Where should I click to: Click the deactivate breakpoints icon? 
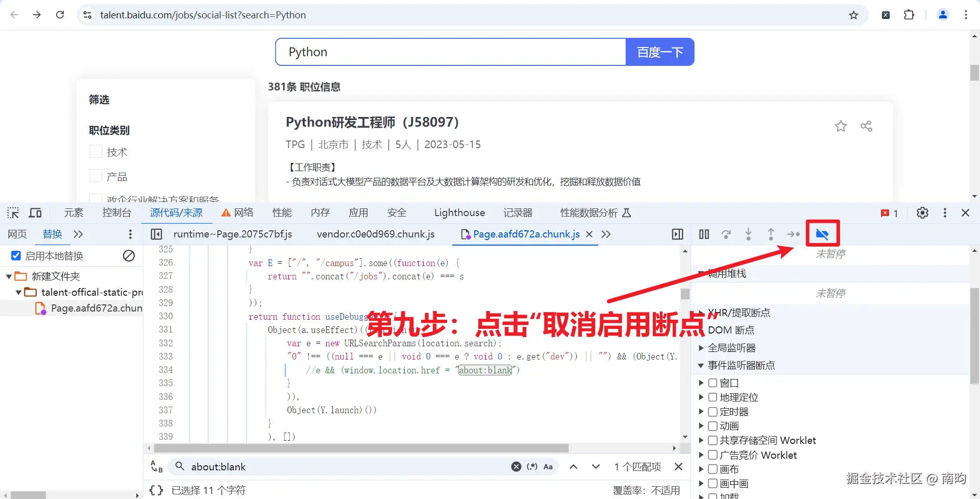822,233
